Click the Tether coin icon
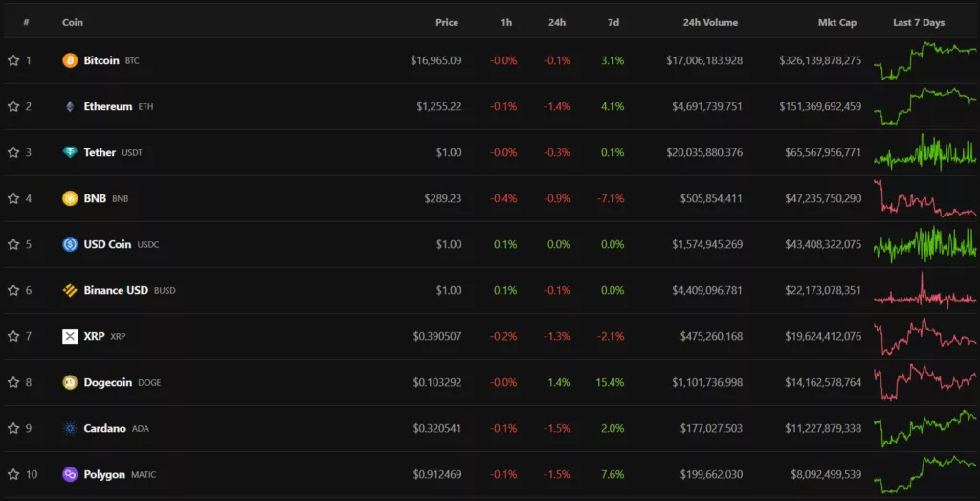The image size is (980, 501). (70, 152)
